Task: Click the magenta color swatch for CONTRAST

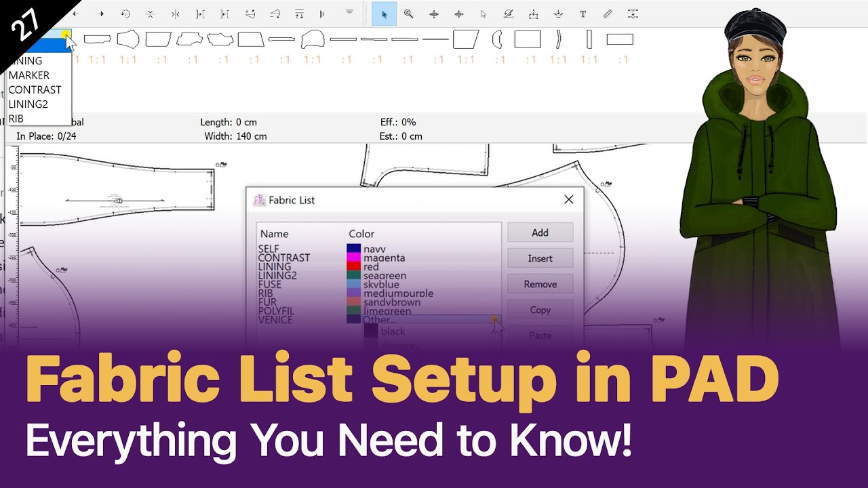Action: tap(353, 258)
